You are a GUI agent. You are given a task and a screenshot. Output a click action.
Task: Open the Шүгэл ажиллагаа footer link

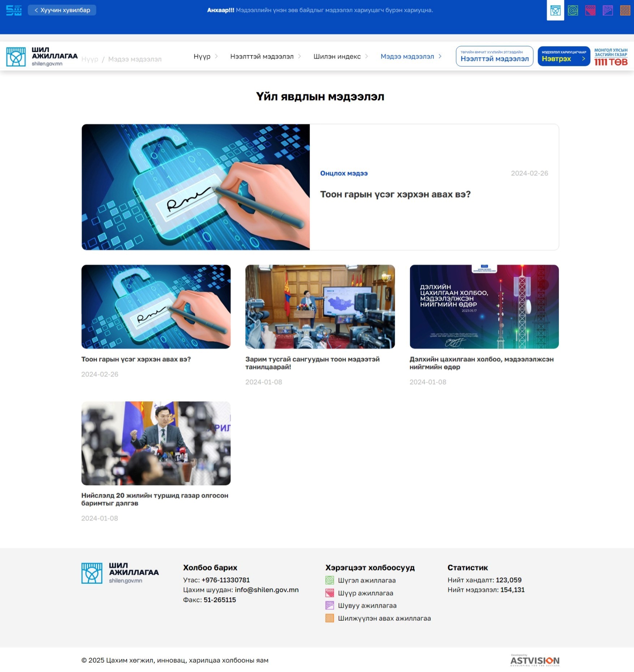(x=366, y=580)
